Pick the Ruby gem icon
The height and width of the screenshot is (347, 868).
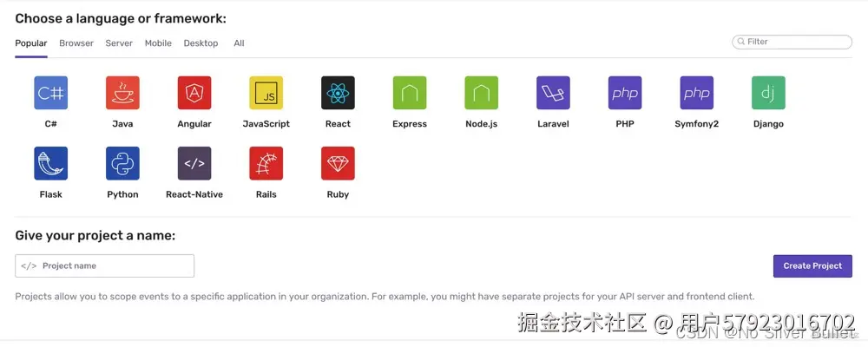[338, 163]
